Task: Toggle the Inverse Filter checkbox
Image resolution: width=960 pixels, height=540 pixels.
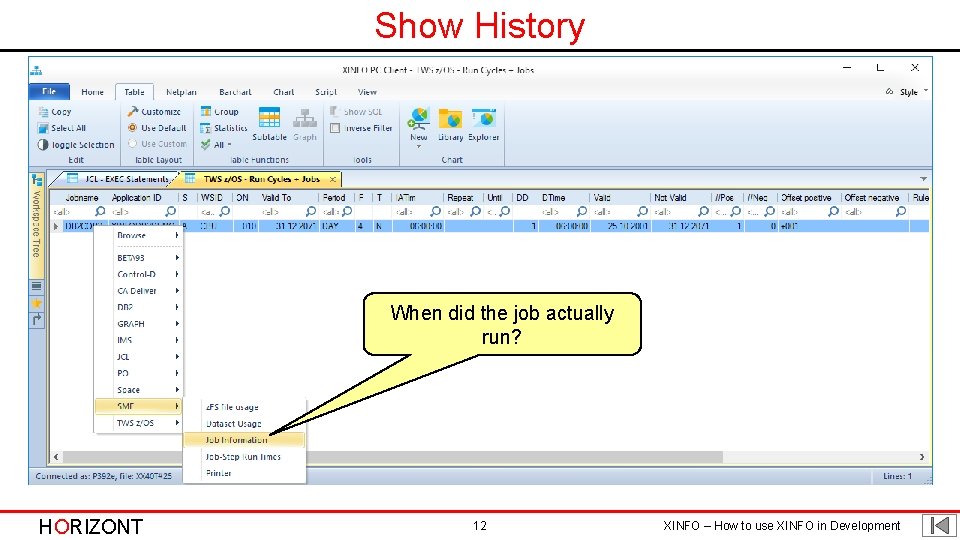Action: coord(335,128)
